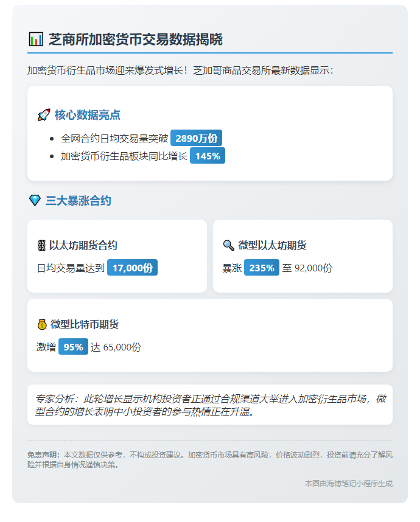The image size is (420, 522).
Task: Click the intro sentence 加密货币衍生品市场迎来爆发式增长
Action: 107,71
